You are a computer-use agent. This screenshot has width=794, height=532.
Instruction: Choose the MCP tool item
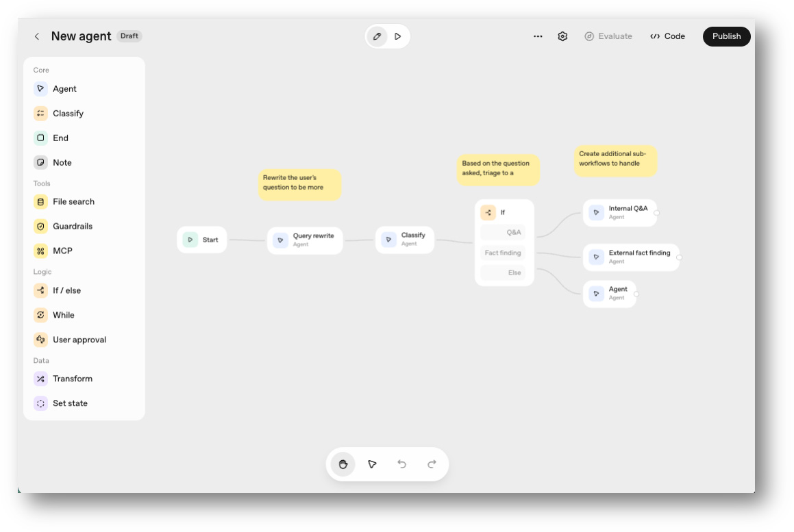pos(62,251)
